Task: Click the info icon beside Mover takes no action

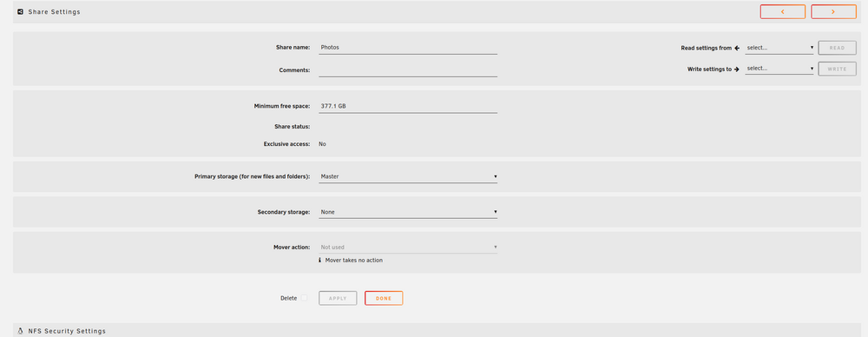Action: pos(320,260)
